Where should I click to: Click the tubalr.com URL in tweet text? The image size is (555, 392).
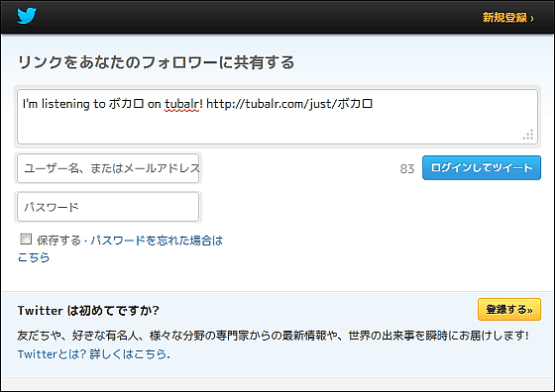[x=289, y=104]
